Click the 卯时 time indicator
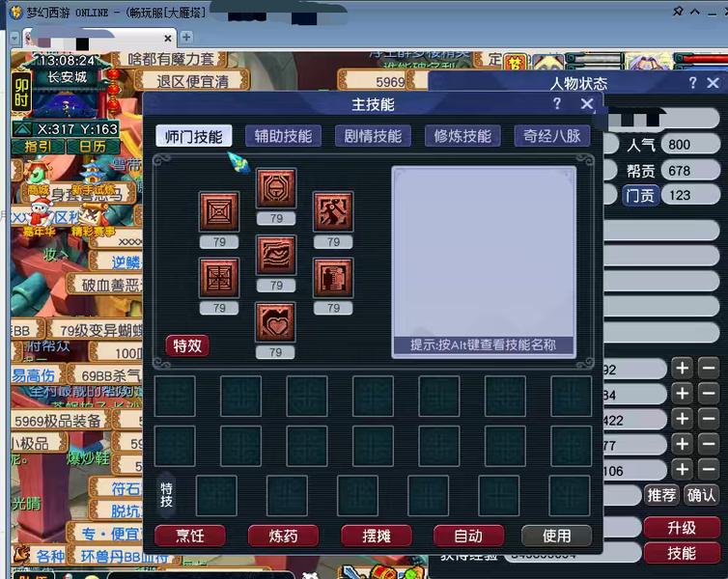 [x=22, y=92]
